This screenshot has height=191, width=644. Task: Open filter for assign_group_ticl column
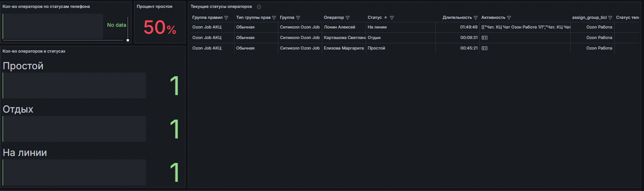(610, 18)
